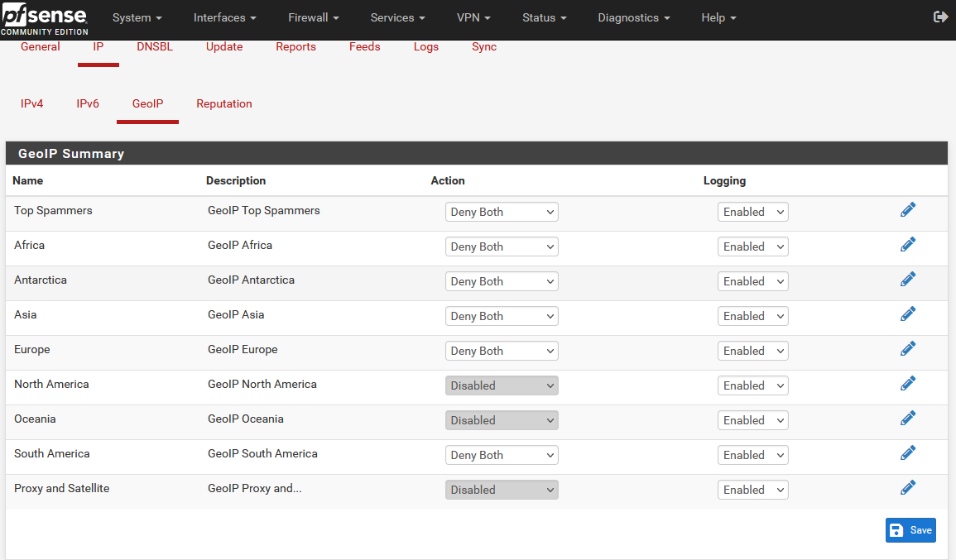Image resolution: width=956 pixels, height=560 pixels.
Task: Go to the IPv4 sub-tab
Action: [x=32, y=104]
